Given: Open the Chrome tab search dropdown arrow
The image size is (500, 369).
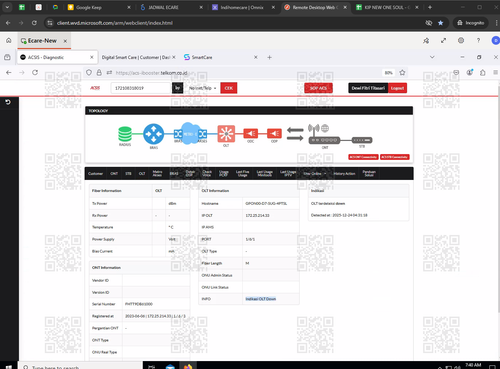Looking at the screenshot, I should point(7,7).
